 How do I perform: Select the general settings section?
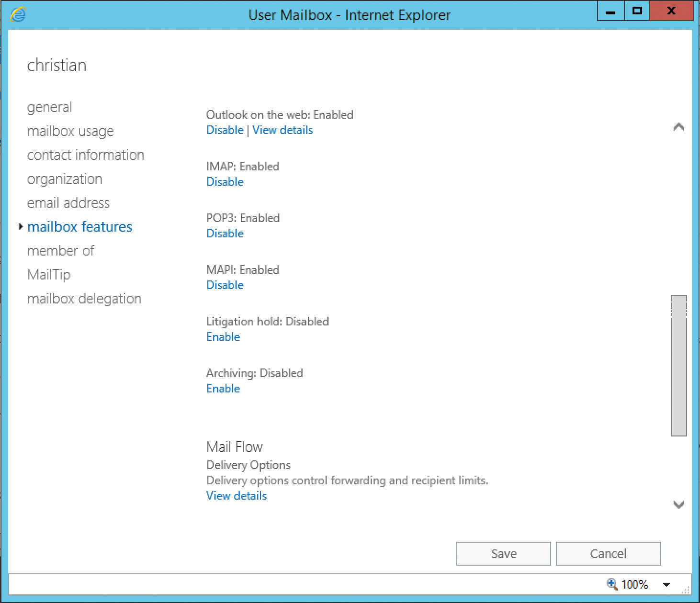coord(50,107)
